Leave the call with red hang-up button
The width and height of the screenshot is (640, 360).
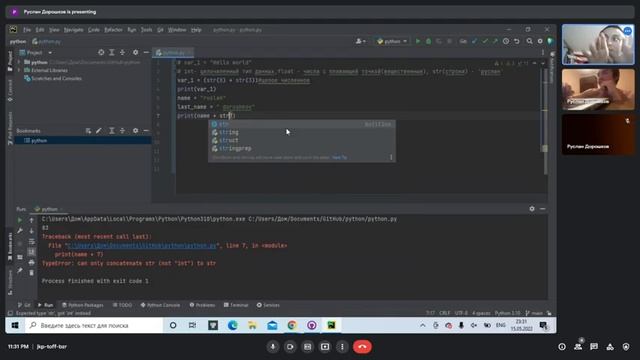click(362, 347)
